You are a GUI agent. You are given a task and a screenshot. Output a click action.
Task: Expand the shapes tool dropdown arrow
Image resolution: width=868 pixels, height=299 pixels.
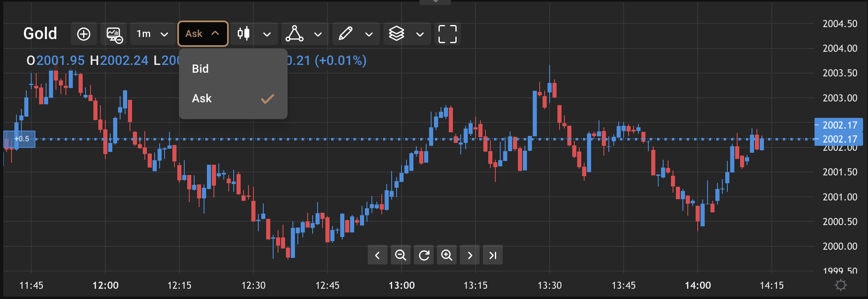pos(318,34)
